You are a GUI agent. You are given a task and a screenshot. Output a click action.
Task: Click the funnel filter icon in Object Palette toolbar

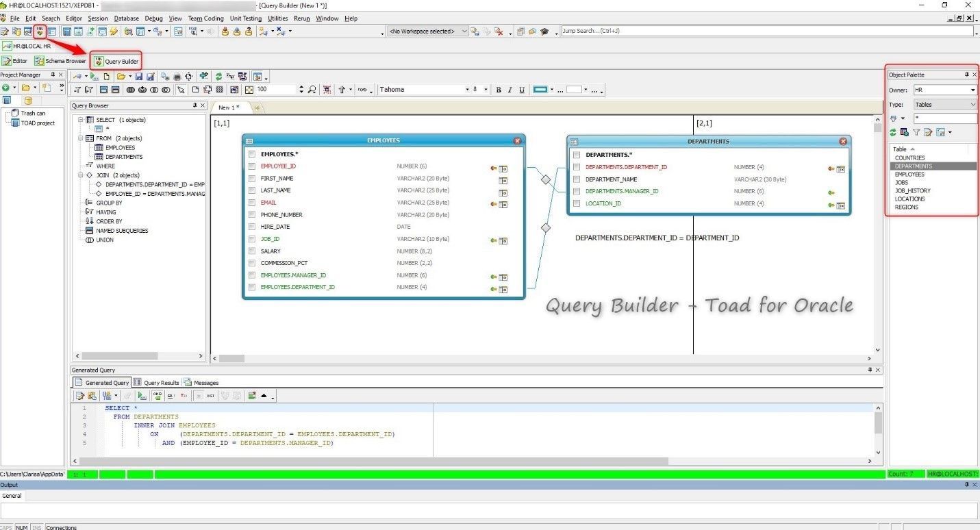tap(916, 132)
